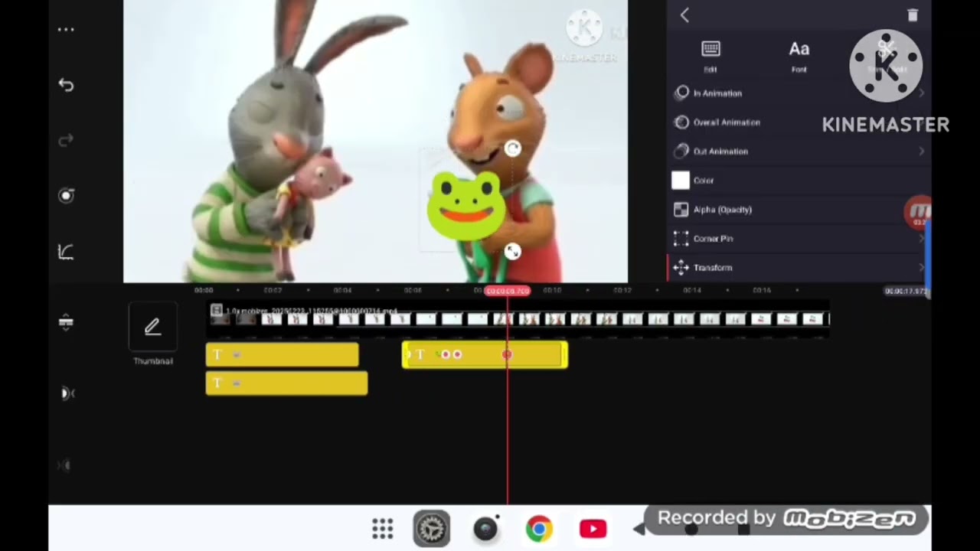Select the frog emoji layer in preview

[465, 207]
